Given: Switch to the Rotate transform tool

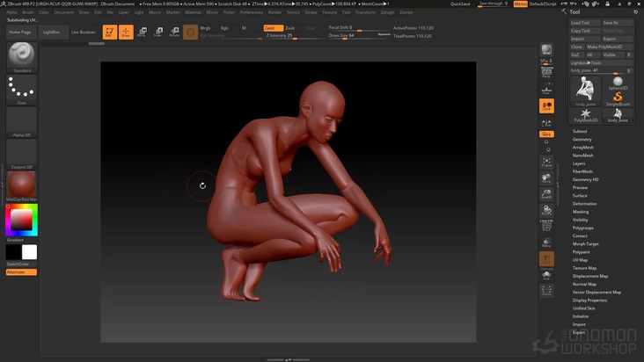Looking at the screenshot, I should pyautogui.click(x=173, y=33).
